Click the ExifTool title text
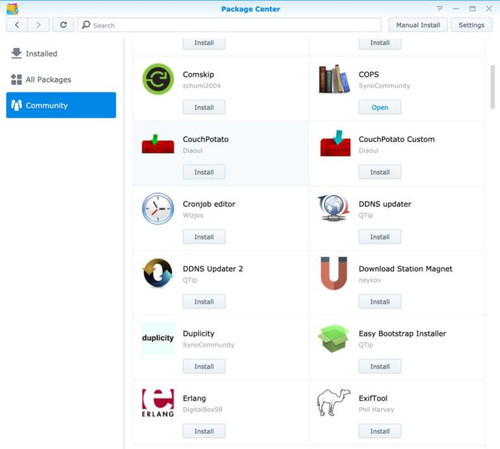 point(373,398)
